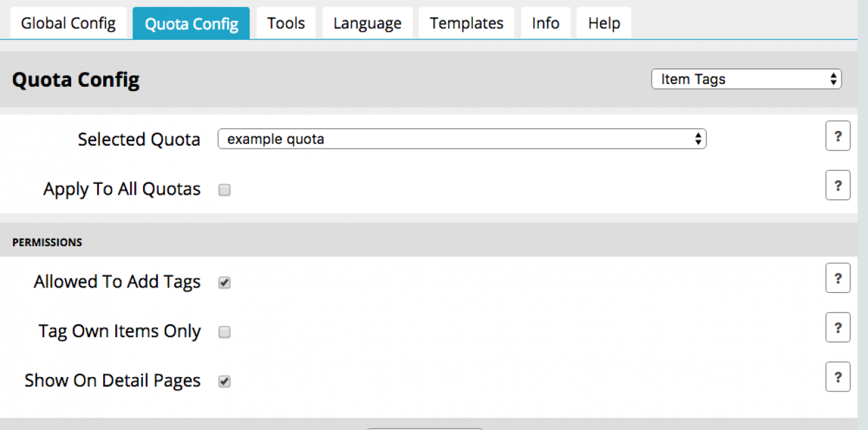Show help for Tag Own Items Only
Viewport: 868px width, 430px height.
coord(837,328)
